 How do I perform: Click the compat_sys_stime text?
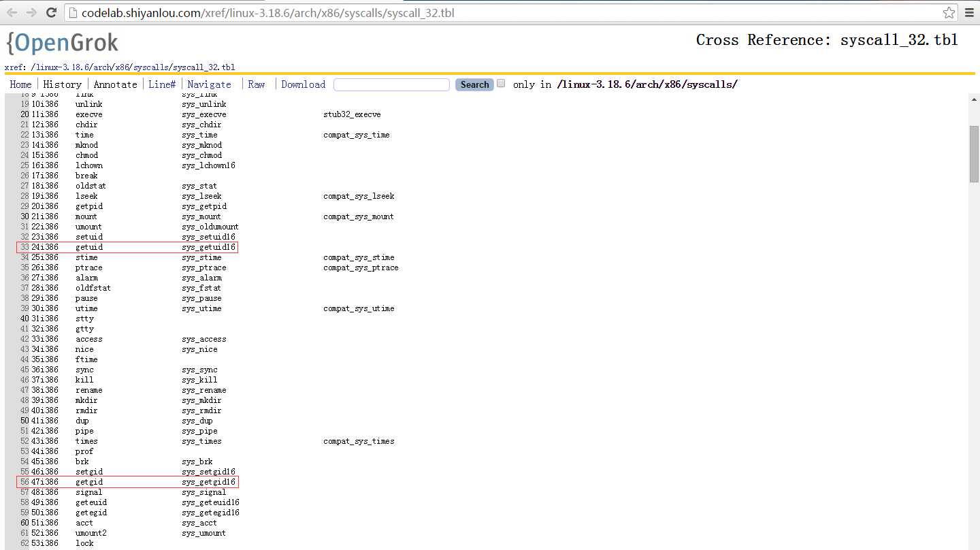pos(359,257)
